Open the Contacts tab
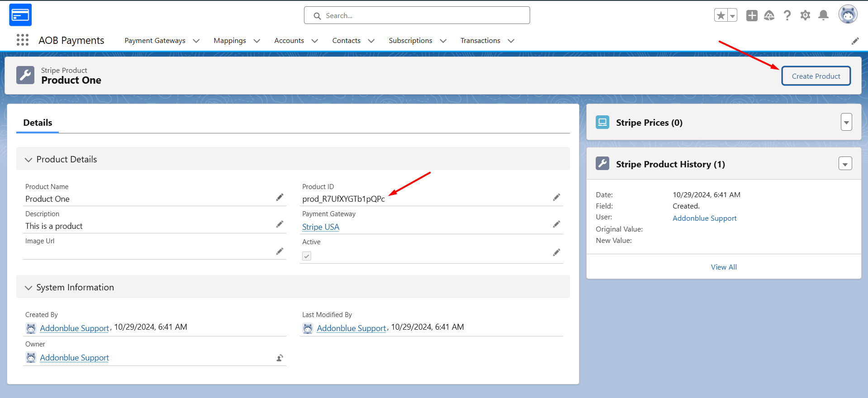868x398 pixels. (x=346, y=41)
